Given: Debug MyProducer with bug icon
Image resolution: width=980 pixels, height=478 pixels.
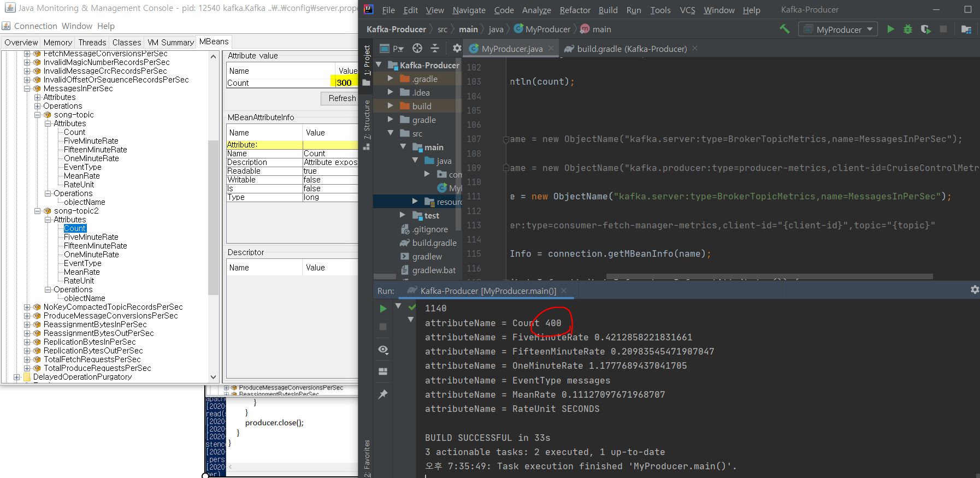Looking at the screenshot, I should 908,29.
